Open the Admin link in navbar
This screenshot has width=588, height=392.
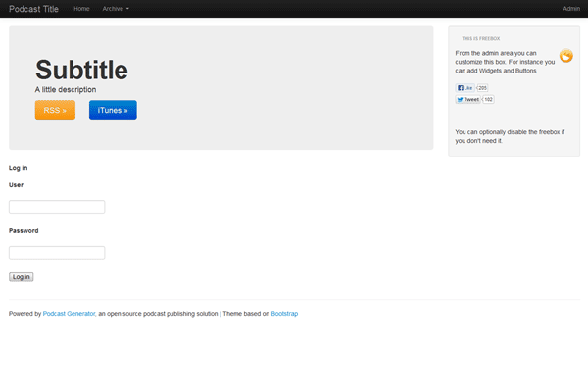[x=571, y=8]
